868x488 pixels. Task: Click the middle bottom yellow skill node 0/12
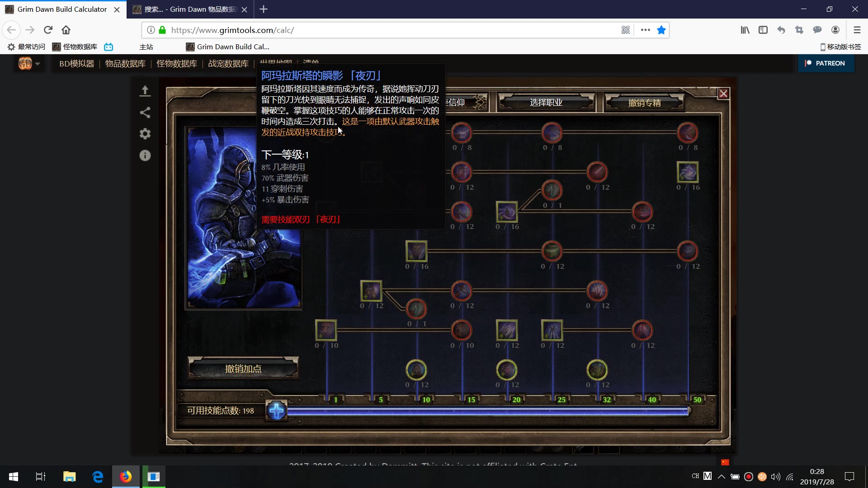coord(506,370)
